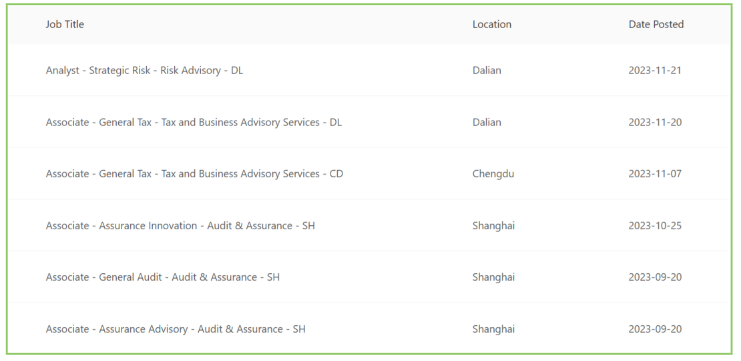
Task: Open Associate General Tax Services DL posting
Action: [193, 122]
